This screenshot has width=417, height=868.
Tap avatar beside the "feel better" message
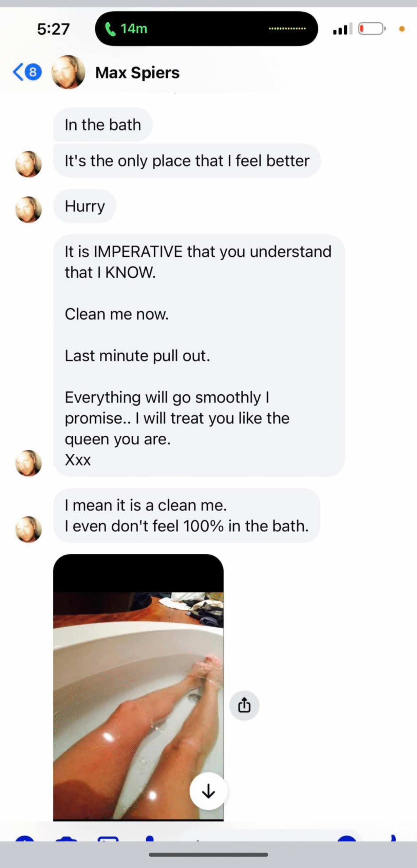tap(29, 164)
